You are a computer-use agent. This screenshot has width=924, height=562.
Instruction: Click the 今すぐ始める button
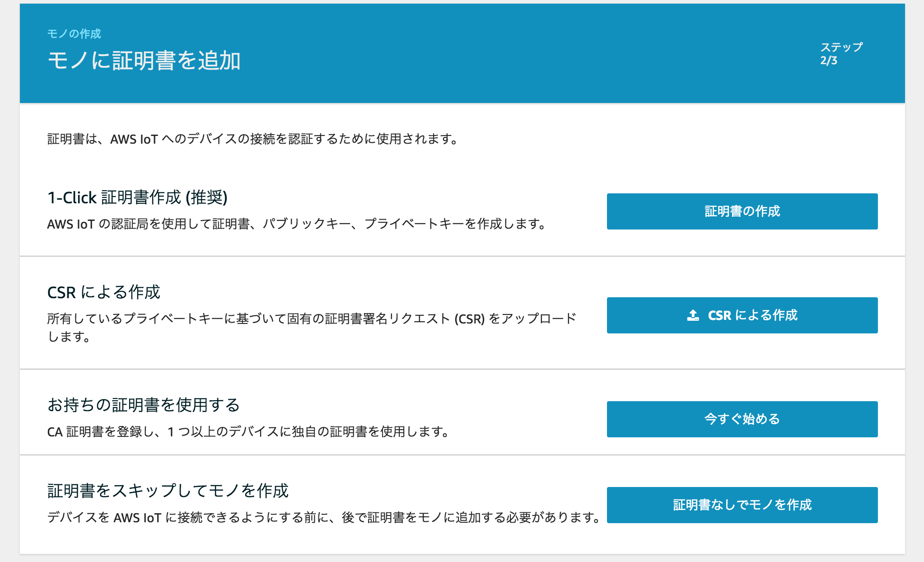coord(742,419)
